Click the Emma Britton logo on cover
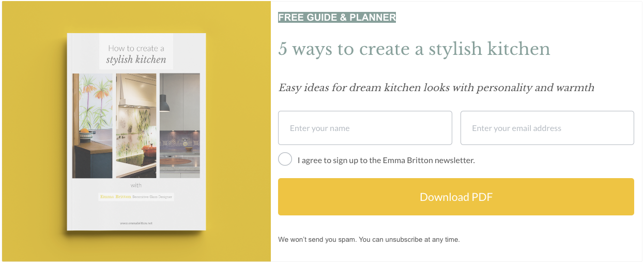The image size is (644, 262). (x=116, y=197)
